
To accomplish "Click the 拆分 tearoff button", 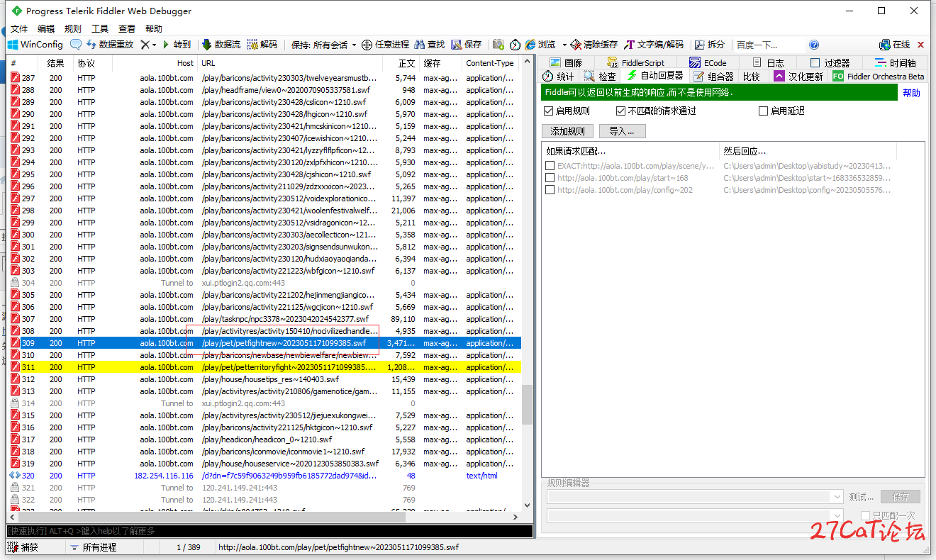I will coord(710,44).
